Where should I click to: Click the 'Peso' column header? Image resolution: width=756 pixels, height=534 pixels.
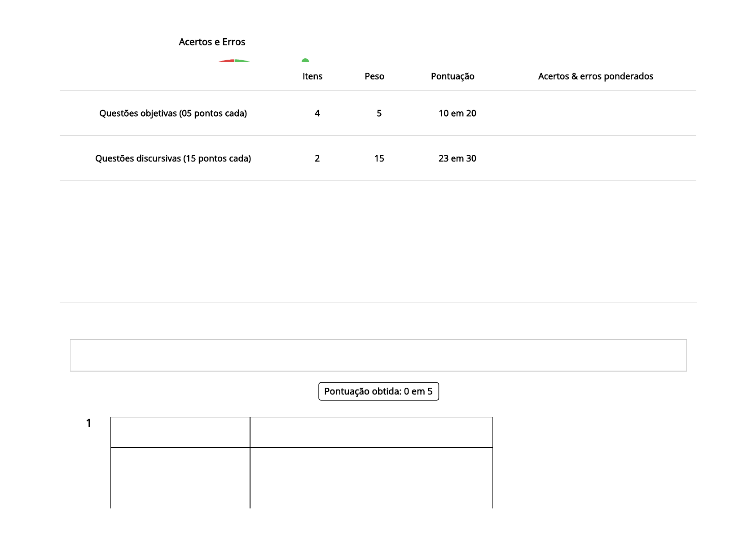pos(374,76)
